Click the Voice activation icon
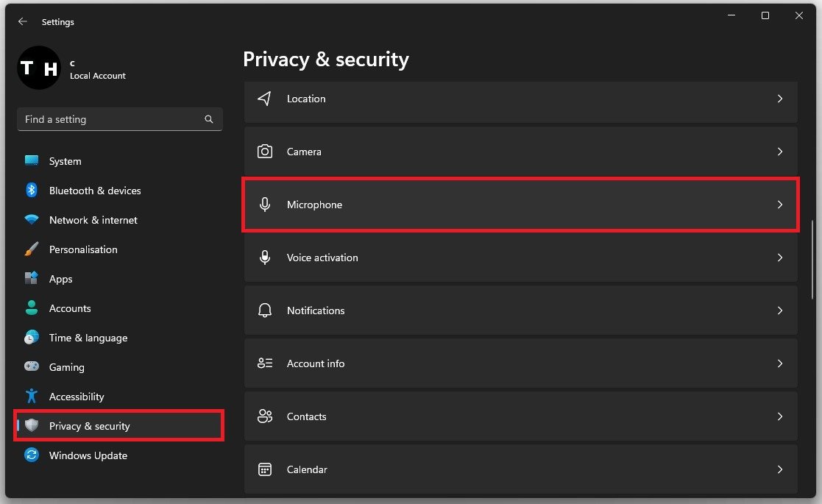Image resolution: width=822 pixels, height=504 pixels. [x=265, y=258]
